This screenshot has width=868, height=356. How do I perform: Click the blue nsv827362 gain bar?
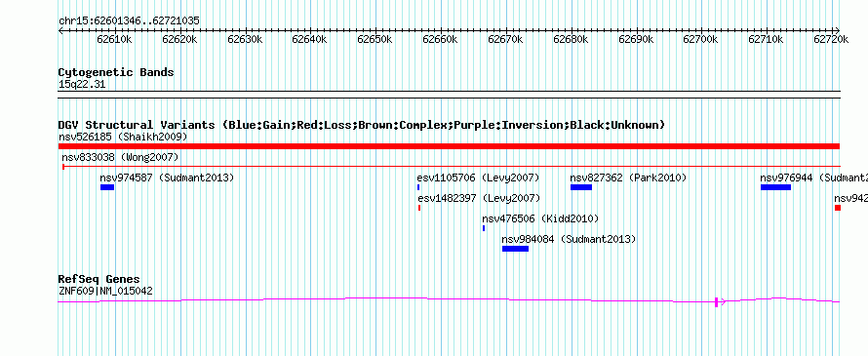[x=581, y=187]
